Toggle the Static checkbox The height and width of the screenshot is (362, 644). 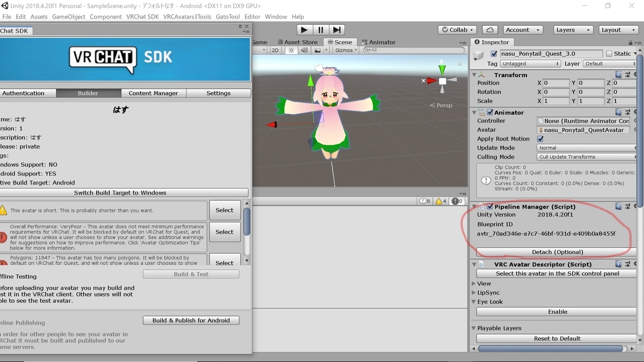[609, 54]
